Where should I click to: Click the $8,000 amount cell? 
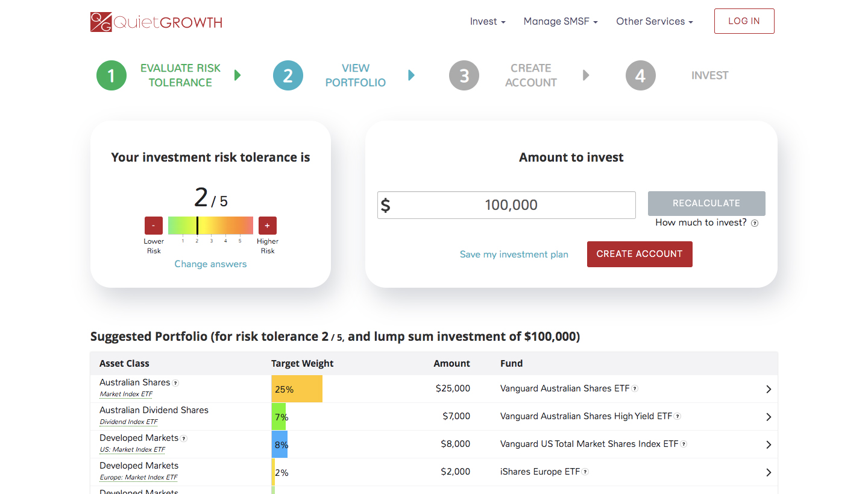[x=456, y=444]
